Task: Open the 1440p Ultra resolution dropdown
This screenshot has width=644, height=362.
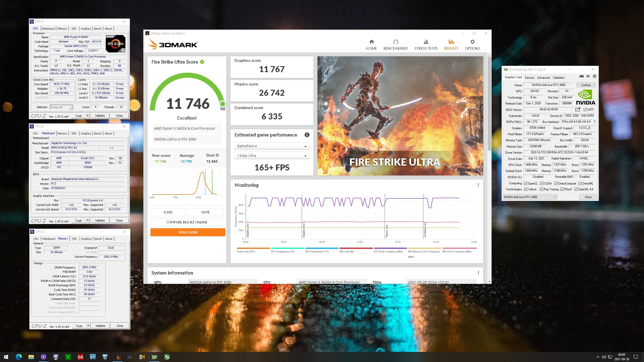Action: point(272,156)
